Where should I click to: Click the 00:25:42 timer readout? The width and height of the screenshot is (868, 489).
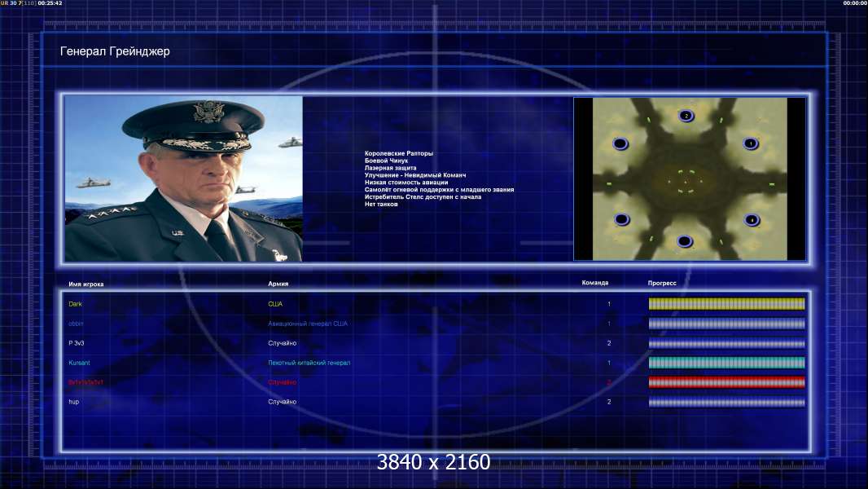coord(50,2)
